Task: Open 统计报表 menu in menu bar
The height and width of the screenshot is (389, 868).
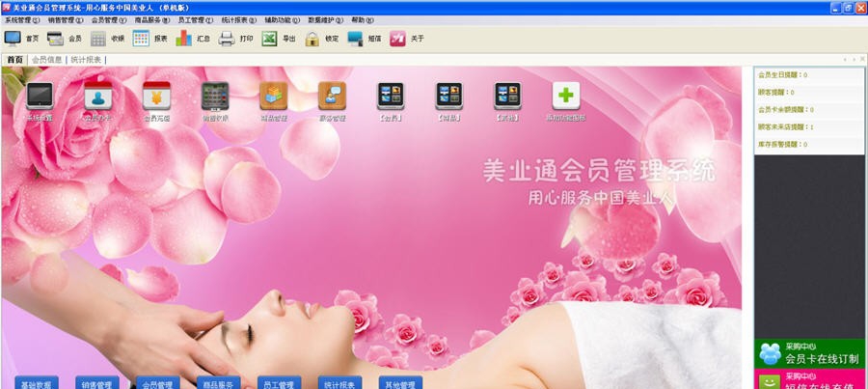Action: point(239,20)
